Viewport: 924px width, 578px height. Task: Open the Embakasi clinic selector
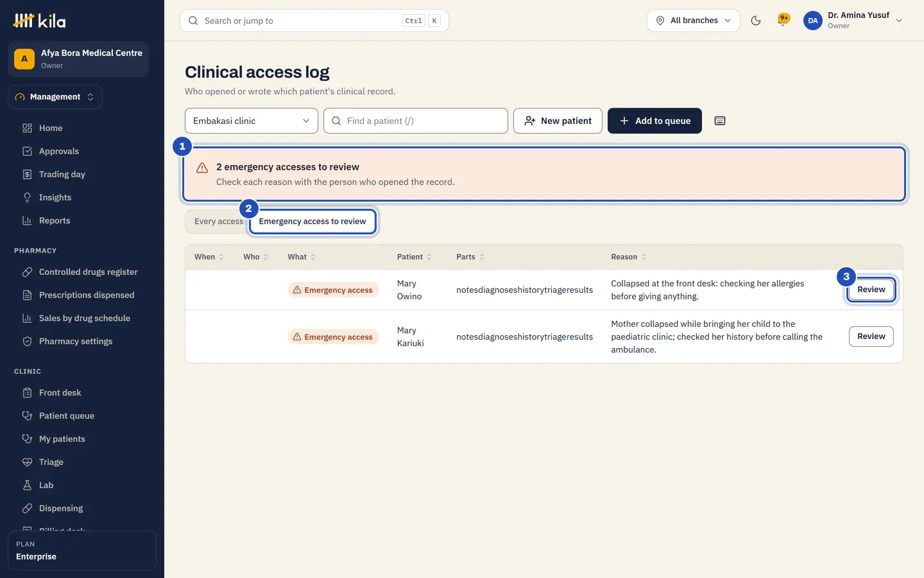252,121
